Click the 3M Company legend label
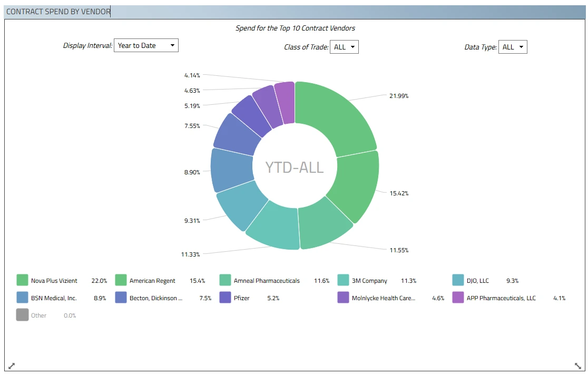The height and width of the screenshot is (375, 588). click(x=369, y=281)
